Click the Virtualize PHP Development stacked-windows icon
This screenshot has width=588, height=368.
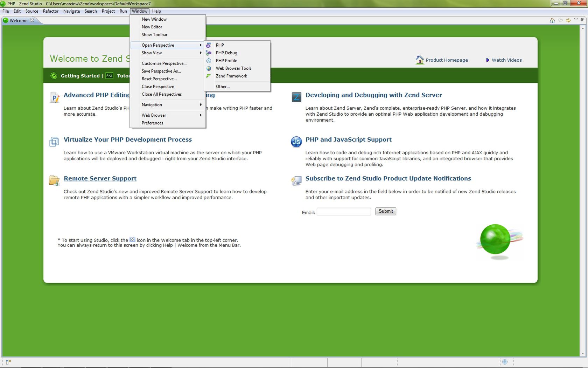point(54,142)
